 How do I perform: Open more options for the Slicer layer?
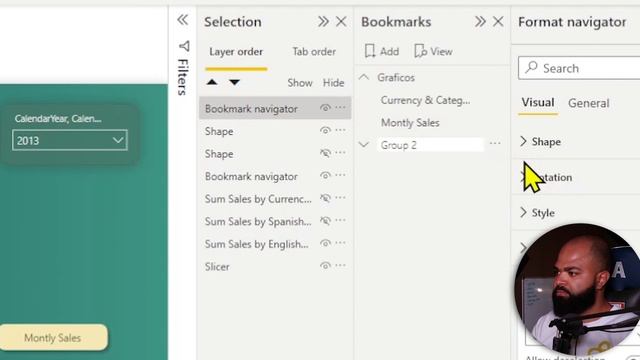pos(340,265)
